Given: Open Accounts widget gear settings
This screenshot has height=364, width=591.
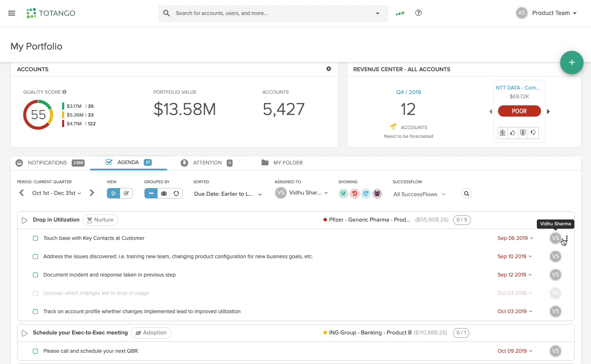Looking at the screenshot, I should pos(328,69).
